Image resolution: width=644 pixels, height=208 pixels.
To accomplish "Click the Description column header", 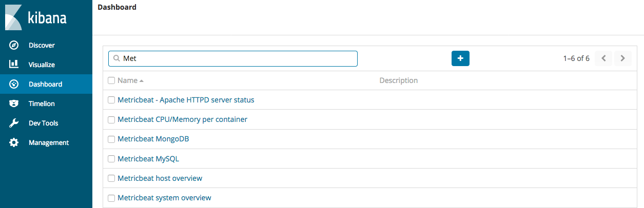I will [x=398, y=80].
